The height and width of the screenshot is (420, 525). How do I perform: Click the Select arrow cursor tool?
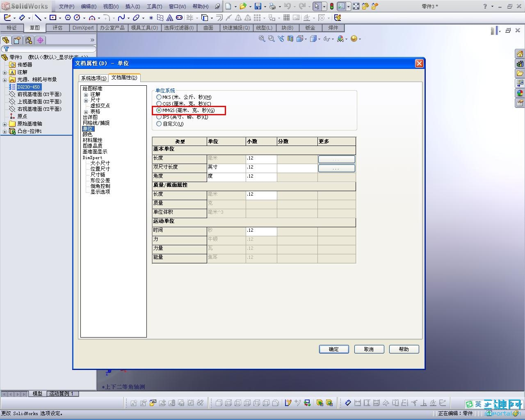[317, 6]
